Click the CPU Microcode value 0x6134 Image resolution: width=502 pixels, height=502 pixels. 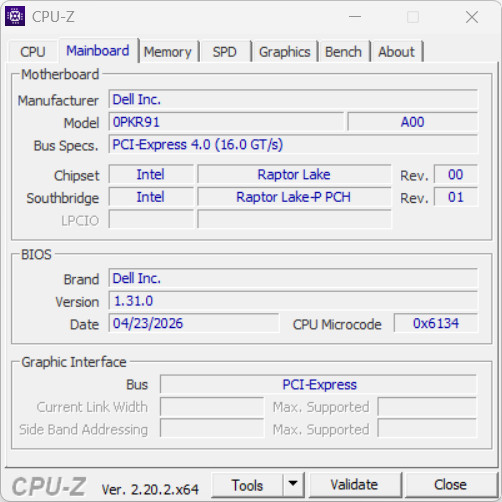(436, 323)
